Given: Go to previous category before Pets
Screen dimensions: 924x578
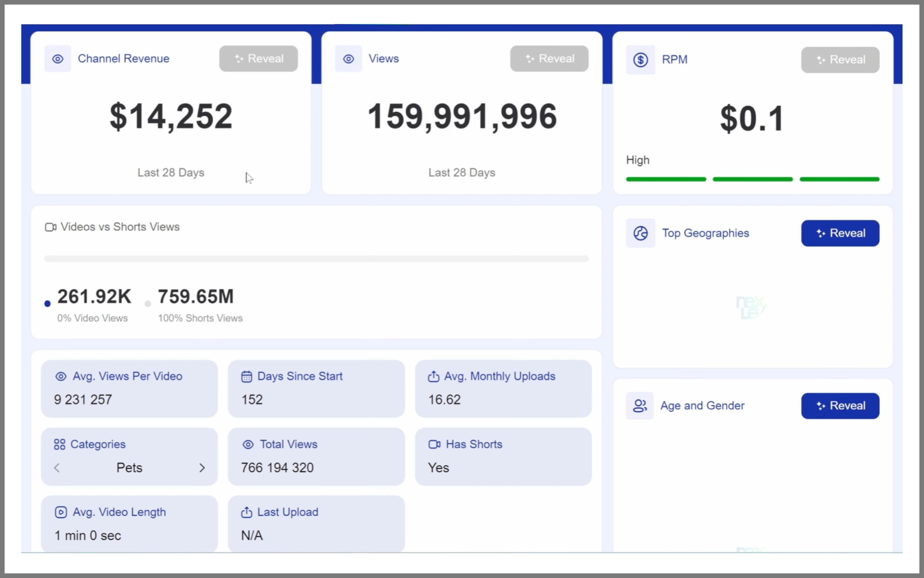Looking at the screenshot, I should click(57, 468).
